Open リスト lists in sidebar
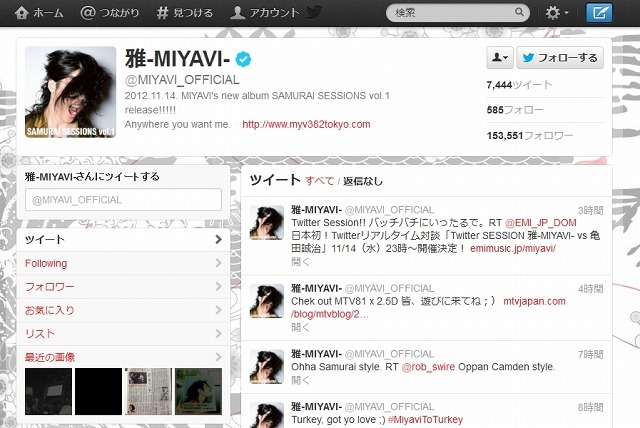The width and height of the screenshot is (640, 428). [x=123, y=334]
